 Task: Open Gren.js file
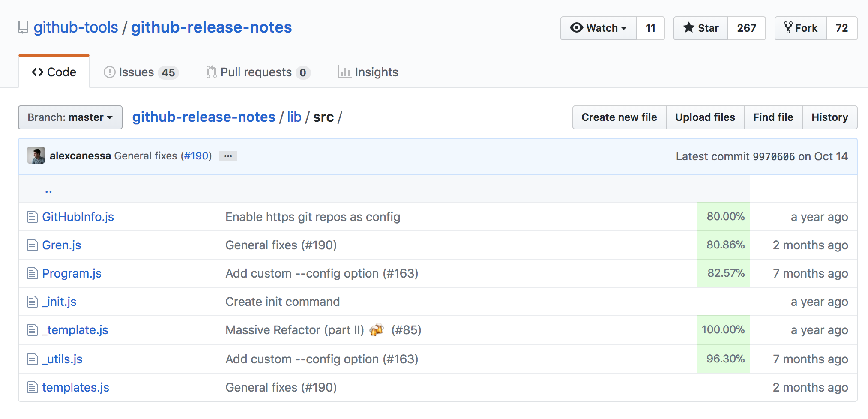pos(61,245)
